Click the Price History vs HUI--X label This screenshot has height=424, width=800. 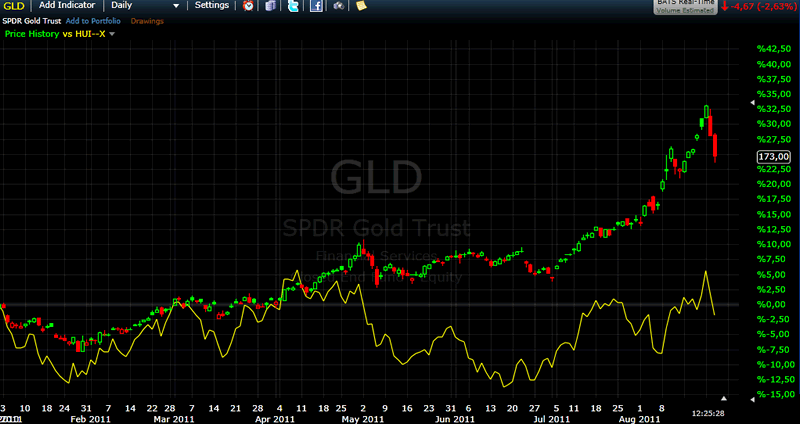[x=55, y=34]
